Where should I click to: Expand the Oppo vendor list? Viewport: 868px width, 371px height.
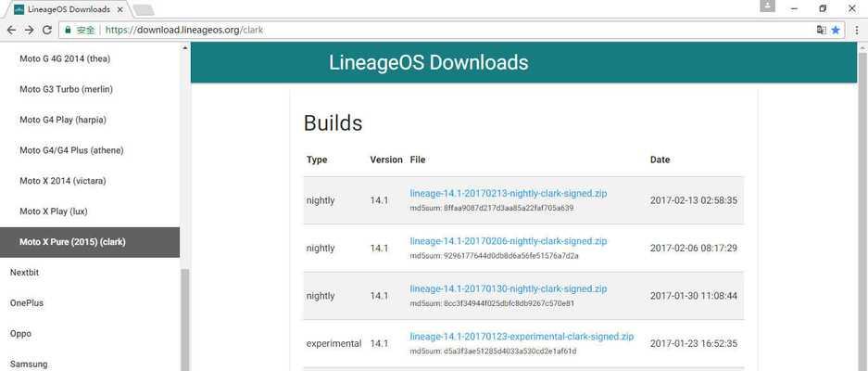coord(20,333)
